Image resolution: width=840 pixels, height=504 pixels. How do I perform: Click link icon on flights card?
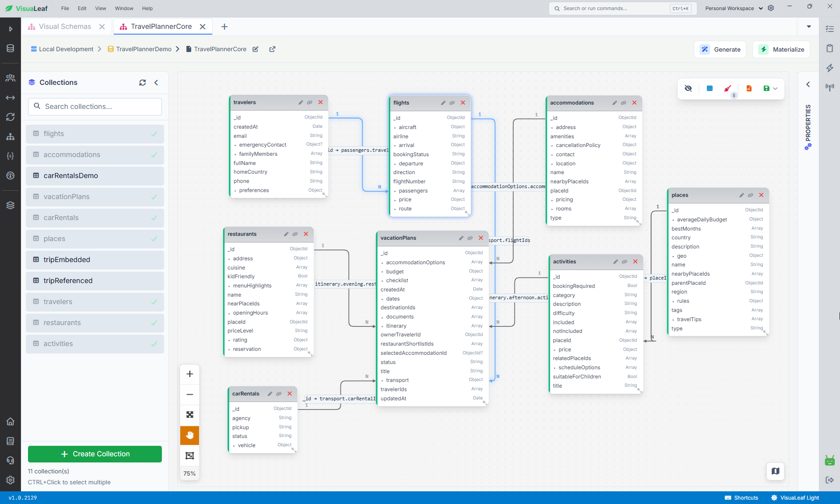click(x=452, y=103)
